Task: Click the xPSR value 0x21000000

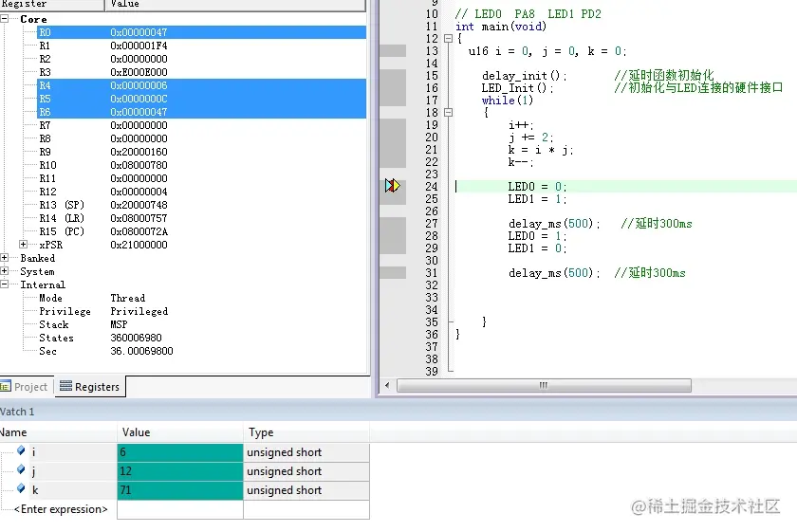Action: pyautogui.click(x=139, y=245)
